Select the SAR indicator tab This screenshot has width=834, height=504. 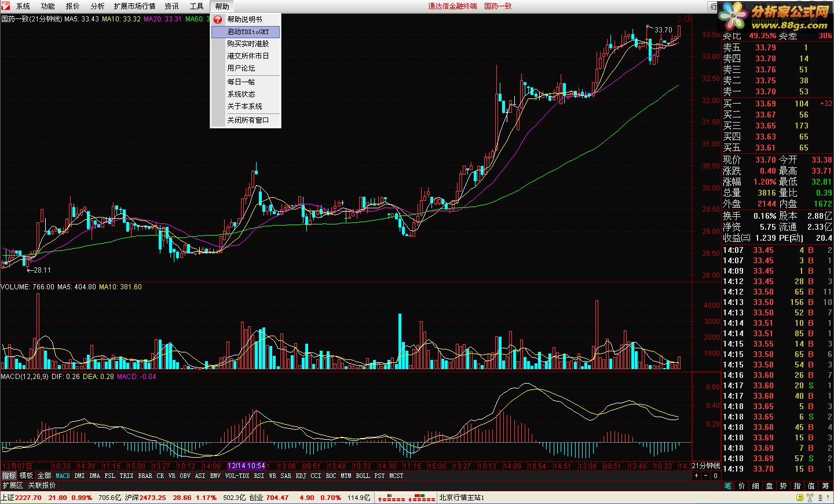(x=286, y=476)
